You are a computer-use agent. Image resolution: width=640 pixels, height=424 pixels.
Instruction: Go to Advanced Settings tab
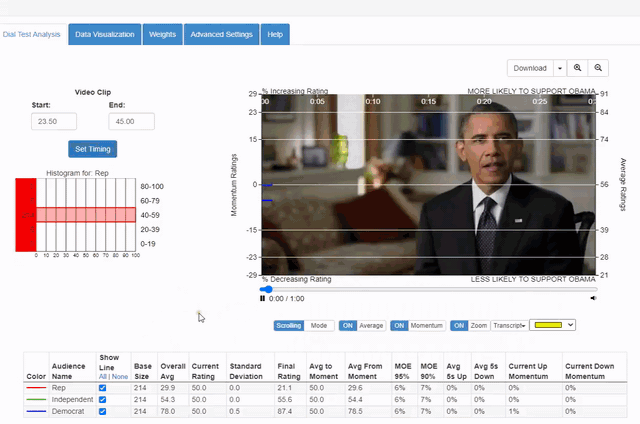click(221, 34)
